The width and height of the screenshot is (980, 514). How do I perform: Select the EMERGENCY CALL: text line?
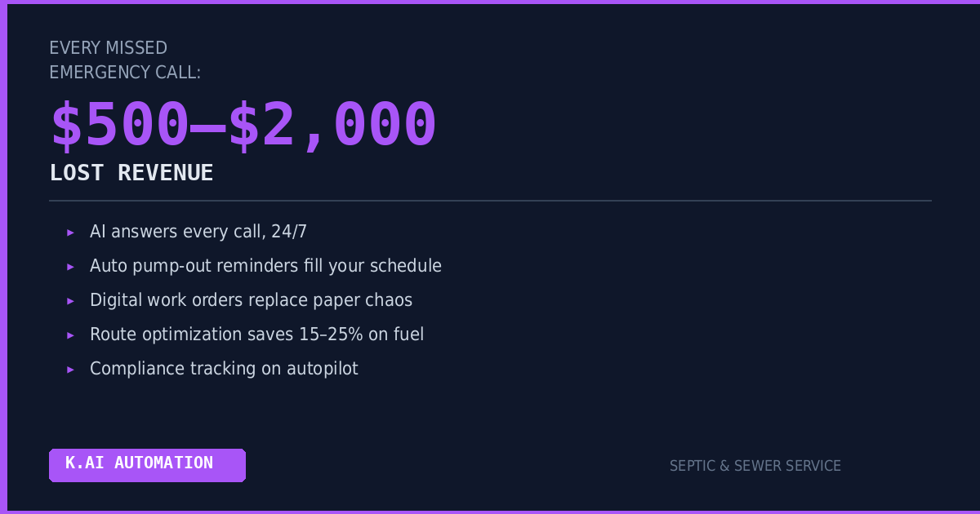click(124, 73)
